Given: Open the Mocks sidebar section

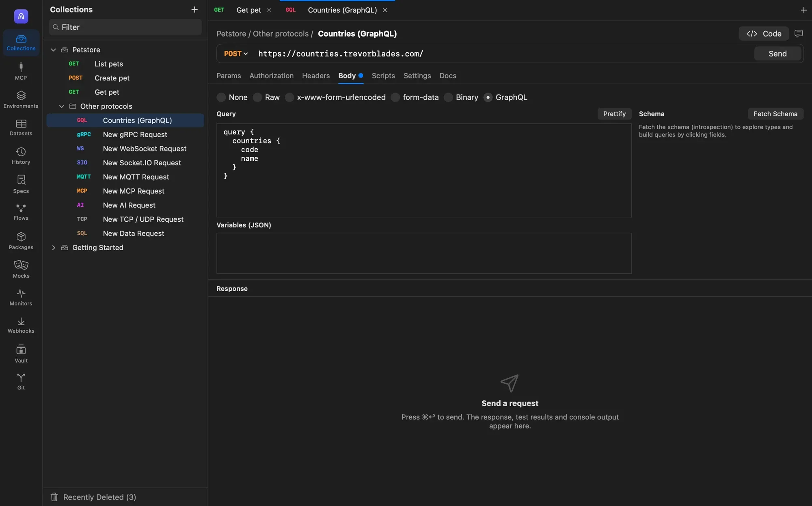Looking at the screenshot, I should pyautogui.click(x=21, y=269).
